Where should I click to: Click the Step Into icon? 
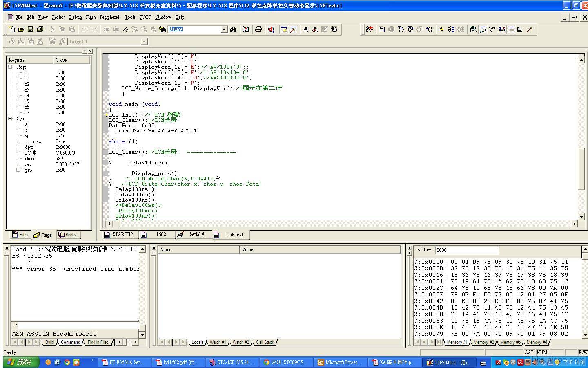click(x=401, y=29)
